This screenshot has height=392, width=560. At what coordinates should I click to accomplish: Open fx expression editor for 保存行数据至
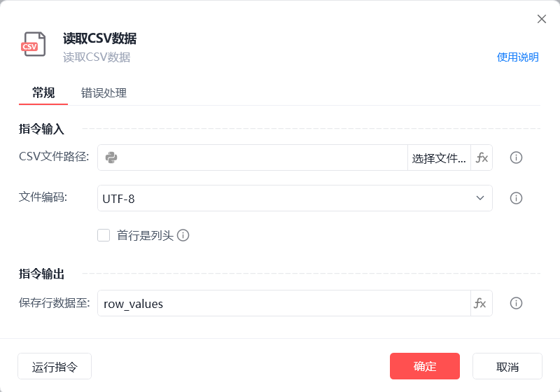pos(481,303)
